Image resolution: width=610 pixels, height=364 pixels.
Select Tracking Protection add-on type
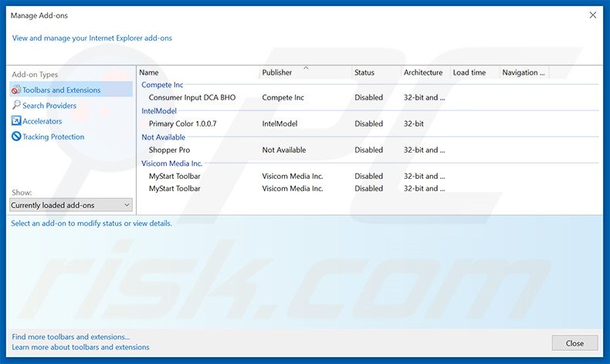[x=53, y=136]
